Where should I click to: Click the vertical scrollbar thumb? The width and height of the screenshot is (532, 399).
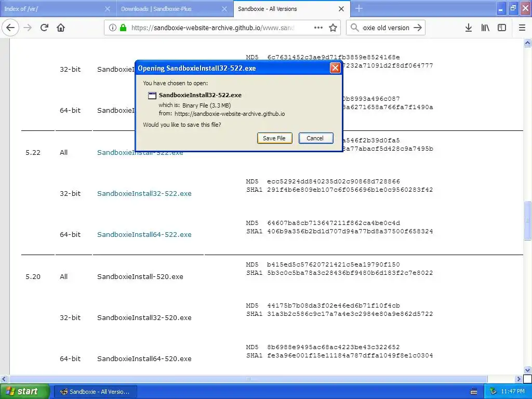[x=527, y=220]
